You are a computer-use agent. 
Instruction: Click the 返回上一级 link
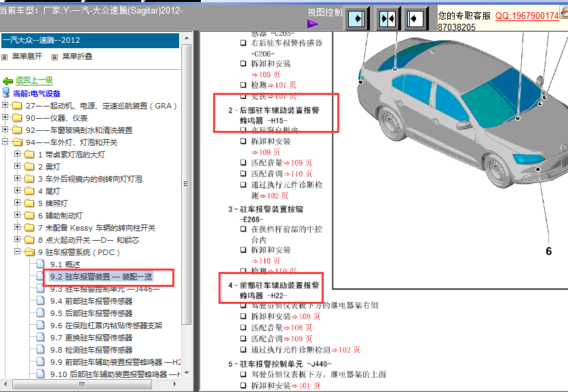point(34,80)
